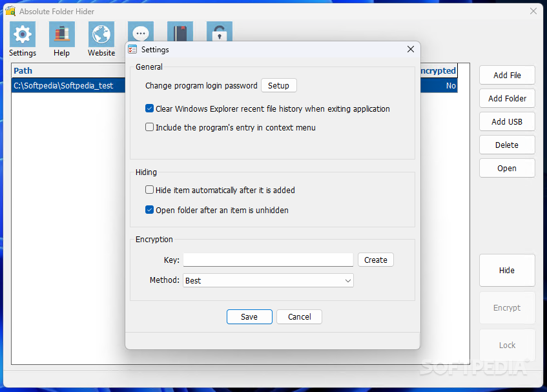Click Absolute Folder Hider title bar icon
Viewport: 547px width, 392px height.
(11, 11)
